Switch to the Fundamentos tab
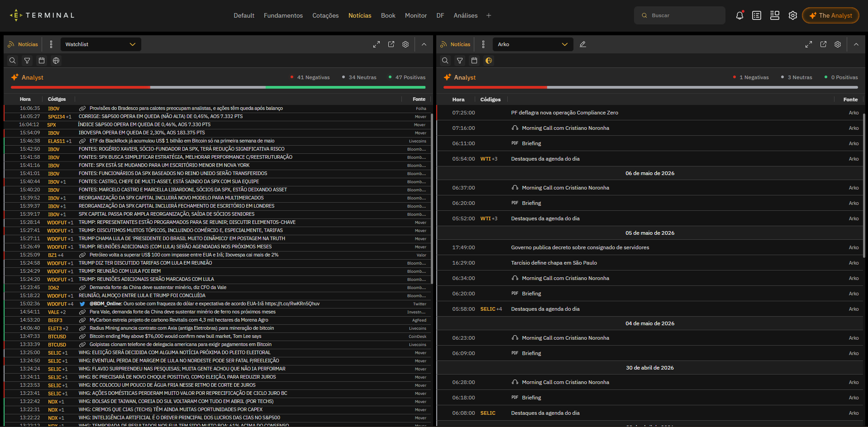 [x=283, y=15]
